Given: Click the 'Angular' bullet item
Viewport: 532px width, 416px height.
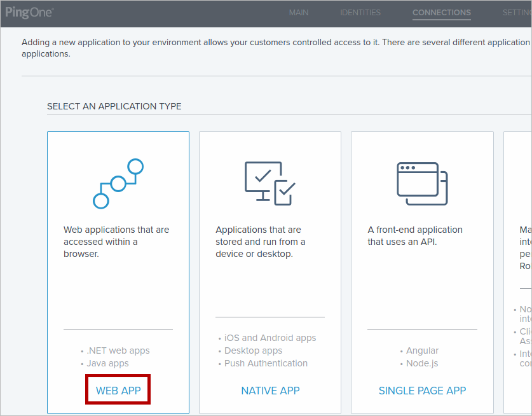Looking at the screenshot, I should (422, 350).
